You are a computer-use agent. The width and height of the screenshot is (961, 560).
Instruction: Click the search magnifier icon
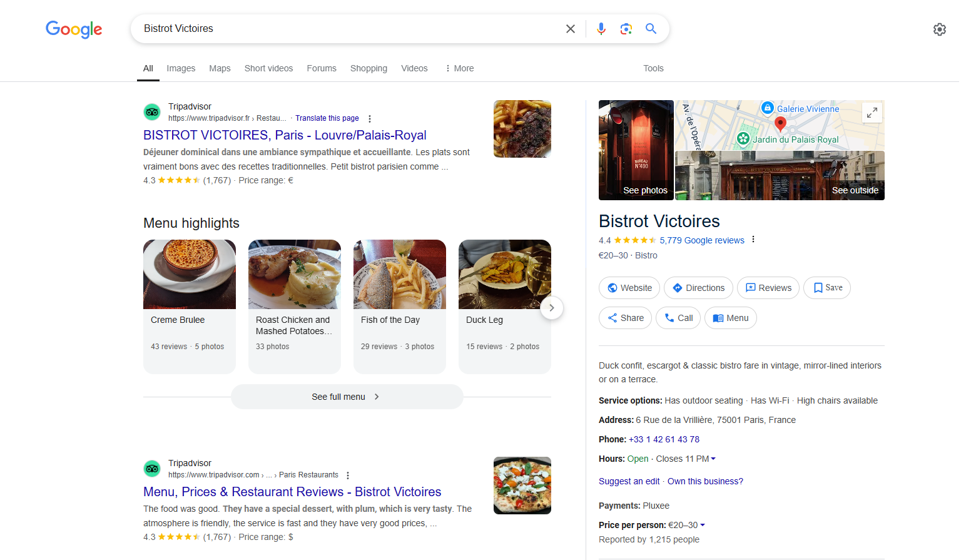[651, 28]
